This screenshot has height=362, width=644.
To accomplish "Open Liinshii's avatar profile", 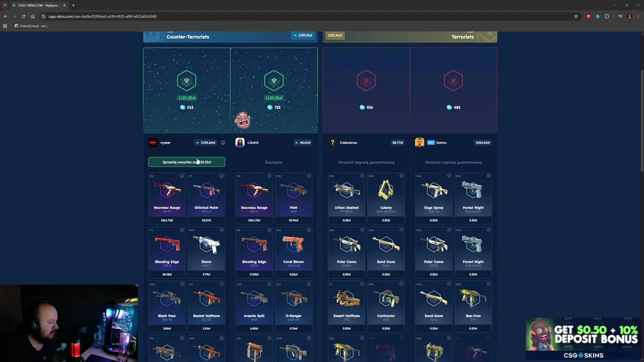I will click(x=240, y=142).
